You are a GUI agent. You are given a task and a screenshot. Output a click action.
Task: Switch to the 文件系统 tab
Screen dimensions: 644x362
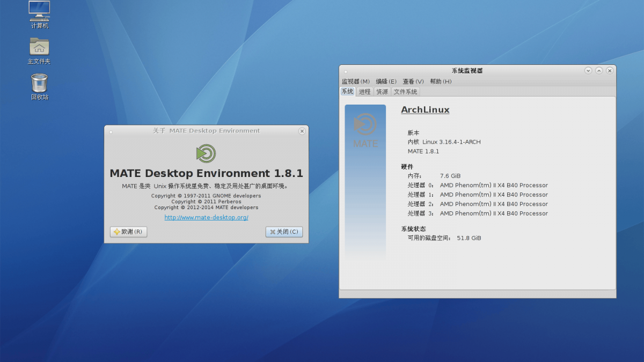pyautogui.click(x=405, y=92)
